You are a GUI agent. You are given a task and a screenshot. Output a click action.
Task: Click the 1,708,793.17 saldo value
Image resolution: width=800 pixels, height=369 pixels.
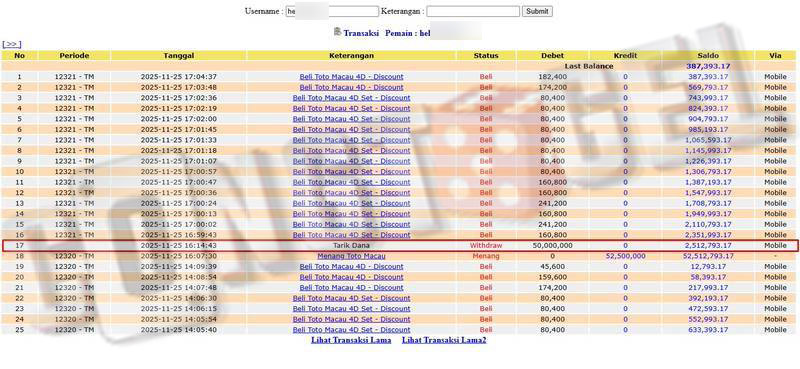click(708, 203)
